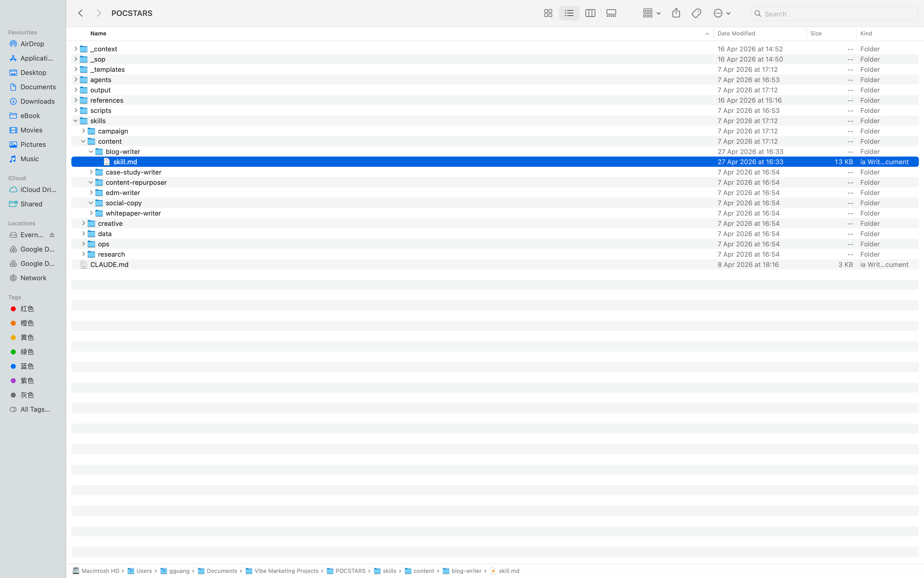
Task: Collapse the social-copy folder
Action: coord(91,203)
